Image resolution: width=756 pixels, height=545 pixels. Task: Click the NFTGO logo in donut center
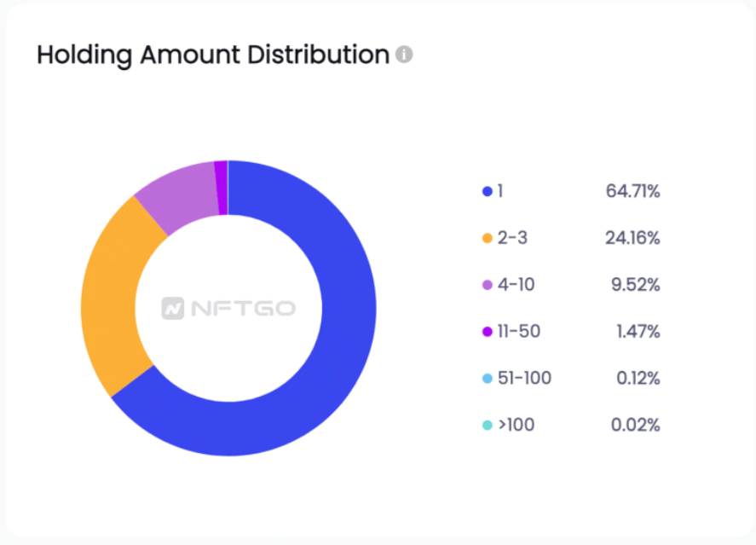[228, 308]
